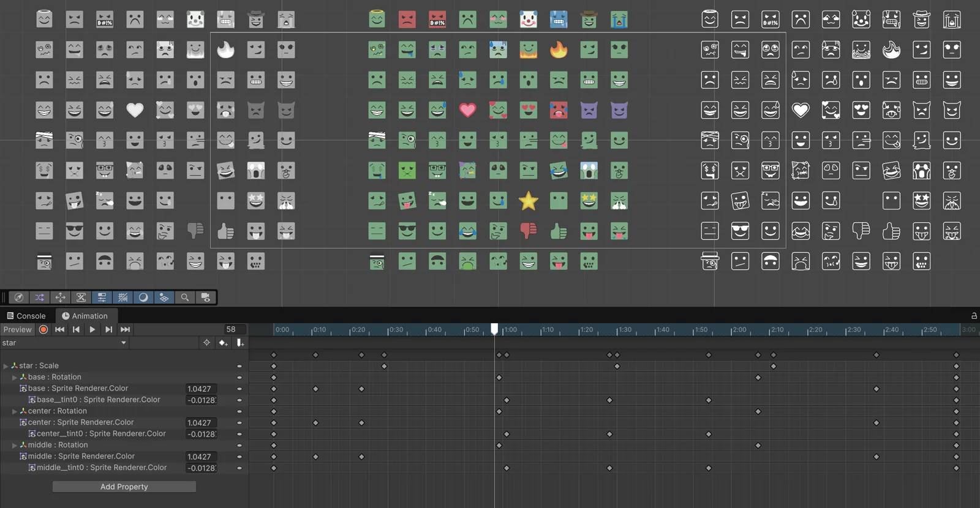Toggle keyframe recording mode red button
The height and width of the screenshot is (508, 980).
tap(43, 329)
